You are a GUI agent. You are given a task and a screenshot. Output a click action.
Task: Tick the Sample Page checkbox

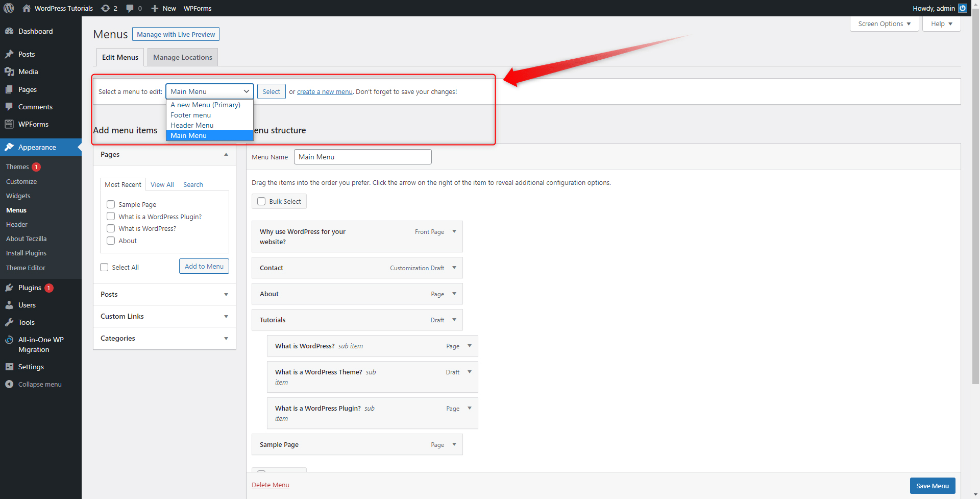tap(111, 204)
